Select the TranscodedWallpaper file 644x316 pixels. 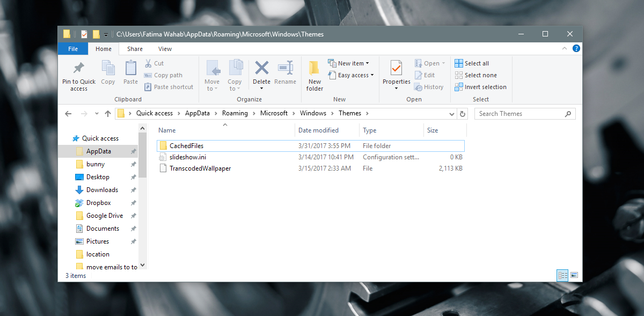pyautogui.click(x=311, y=168)
